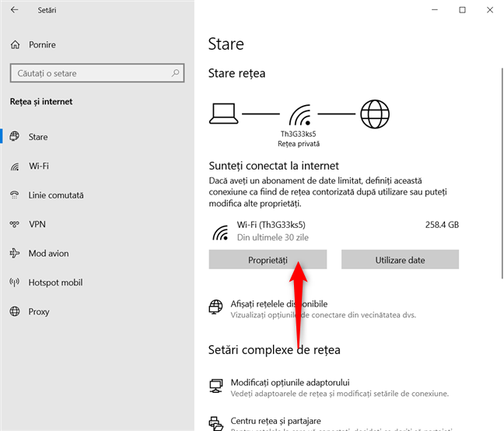
Task: Go to Linie comutată section
Action: 55,195
